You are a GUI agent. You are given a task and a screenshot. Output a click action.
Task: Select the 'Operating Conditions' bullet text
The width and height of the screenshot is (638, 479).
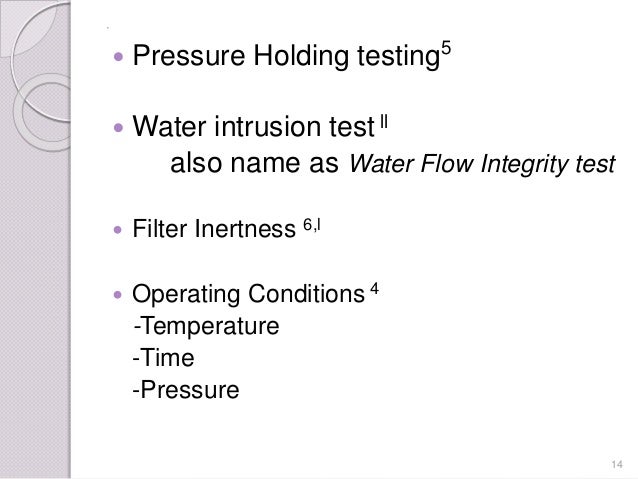(x=248, y=294)
